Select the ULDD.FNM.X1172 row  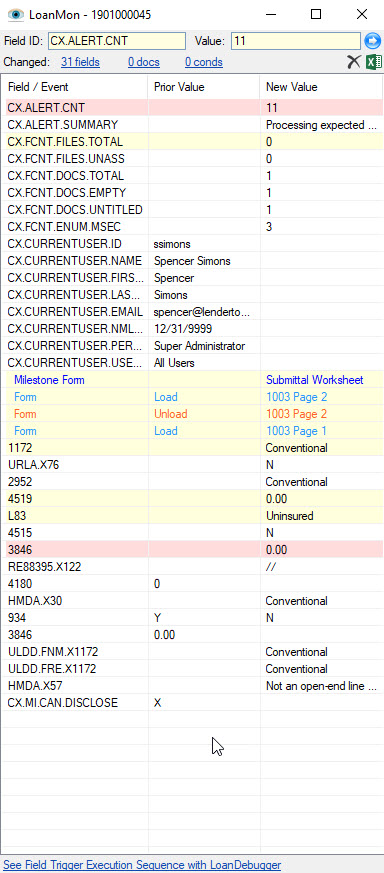click(x=192, y=652)
